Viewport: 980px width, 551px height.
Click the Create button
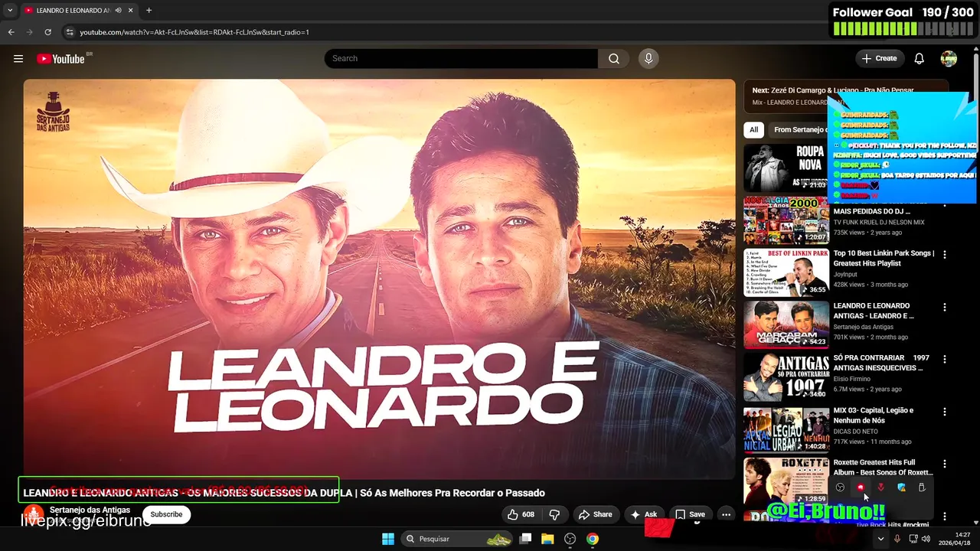pyautogui.click(x=879, y=59)
